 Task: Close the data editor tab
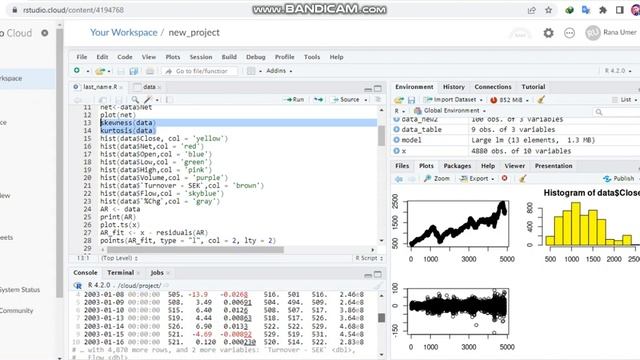click(x=159, y=87)
